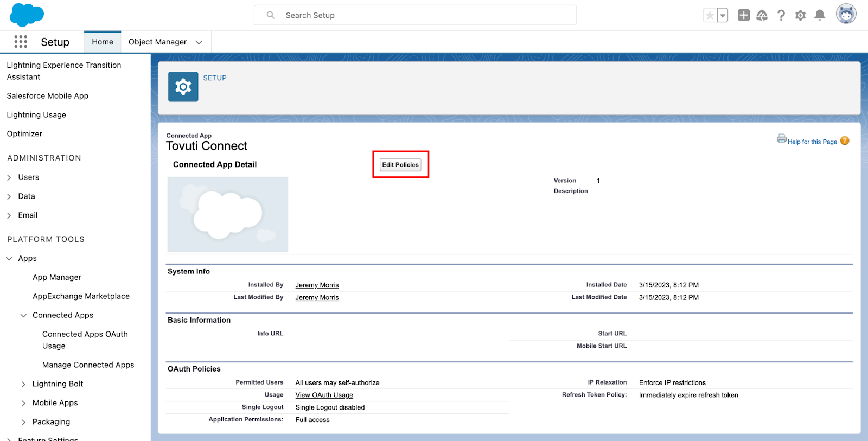The image size is (868, 441).
Task: Open Last Modified By Jeremy Morris link
Action: coord(317,298)
